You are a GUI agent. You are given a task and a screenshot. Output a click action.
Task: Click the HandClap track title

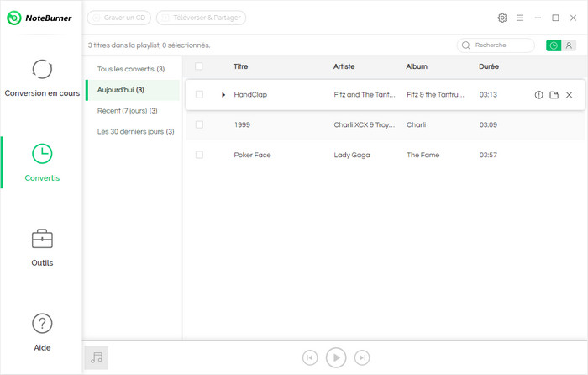250,95
